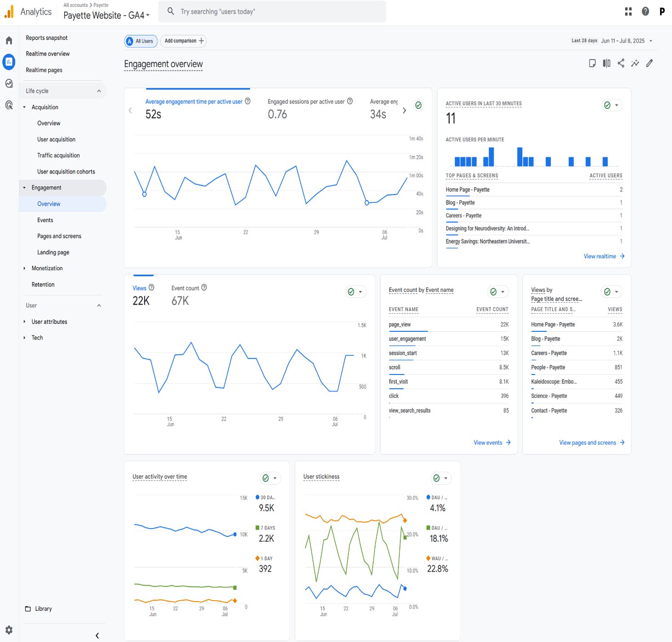Click the All Users comparison chip
The height and width of the screenshot is (642, 672).
tap(141, 41)
